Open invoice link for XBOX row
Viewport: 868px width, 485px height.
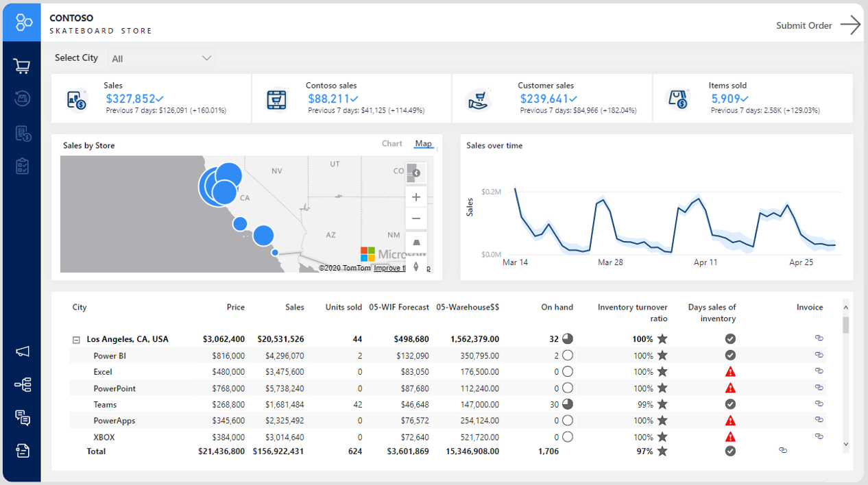click(x=819, y=436)
